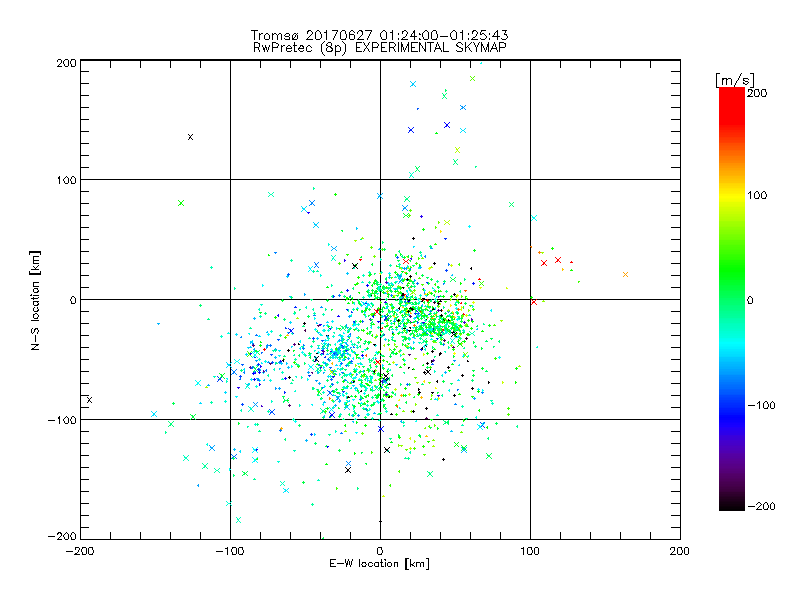800x600 pixels.
Task: Click the isolated black X marker in upper-left quadrant
Action: coord(190,137)
